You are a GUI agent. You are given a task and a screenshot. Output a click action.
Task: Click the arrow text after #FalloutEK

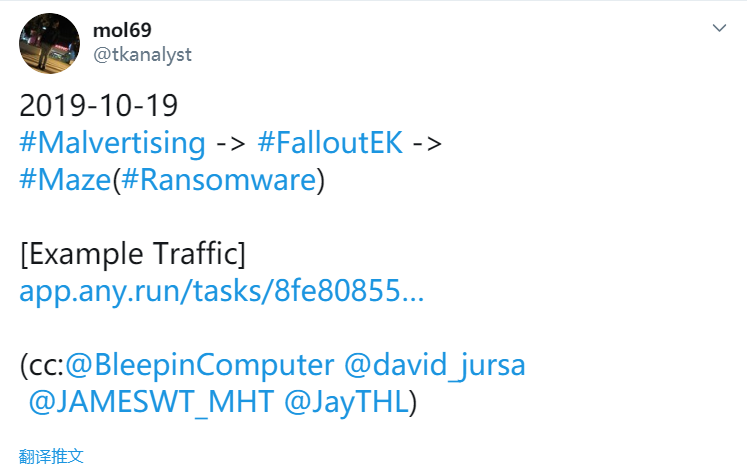pyautogui.click(x=427, y=143)
